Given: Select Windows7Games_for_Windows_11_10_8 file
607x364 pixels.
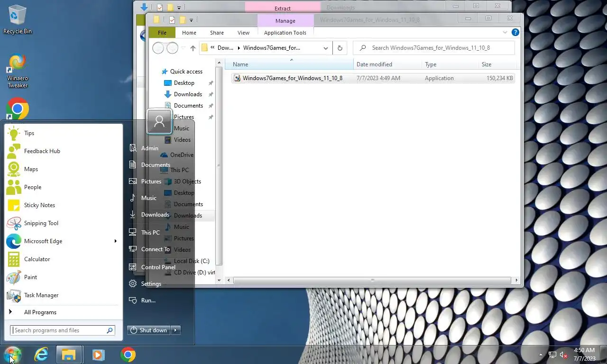Looking at the screenshot, I should pyautogui.click(x=373, y=78).
